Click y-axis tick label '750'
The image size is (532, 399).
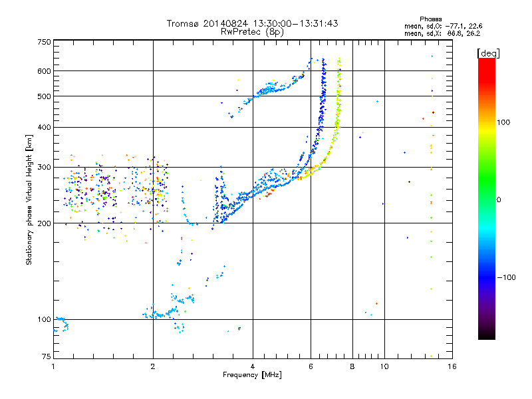click(x=44, y=42)
